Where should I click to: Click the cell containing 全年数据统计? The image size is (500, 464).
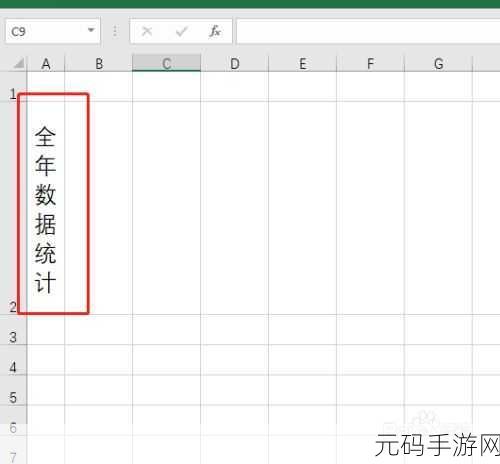tap(46, 208)
